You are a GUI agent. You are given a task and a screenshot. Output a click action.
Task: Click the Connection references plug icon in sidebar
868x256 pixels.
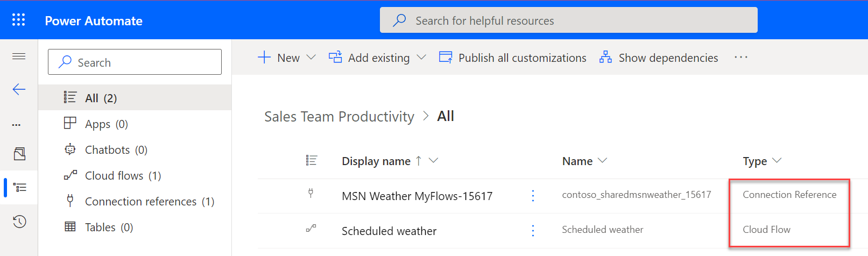pyautogui.click(x=70, y=201)
